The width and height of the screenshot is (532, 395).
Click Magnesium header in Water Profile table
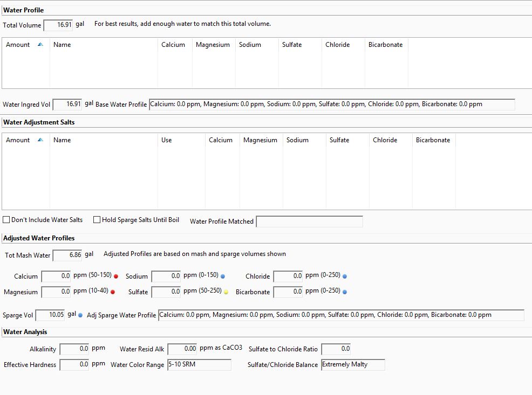[213, 45]
